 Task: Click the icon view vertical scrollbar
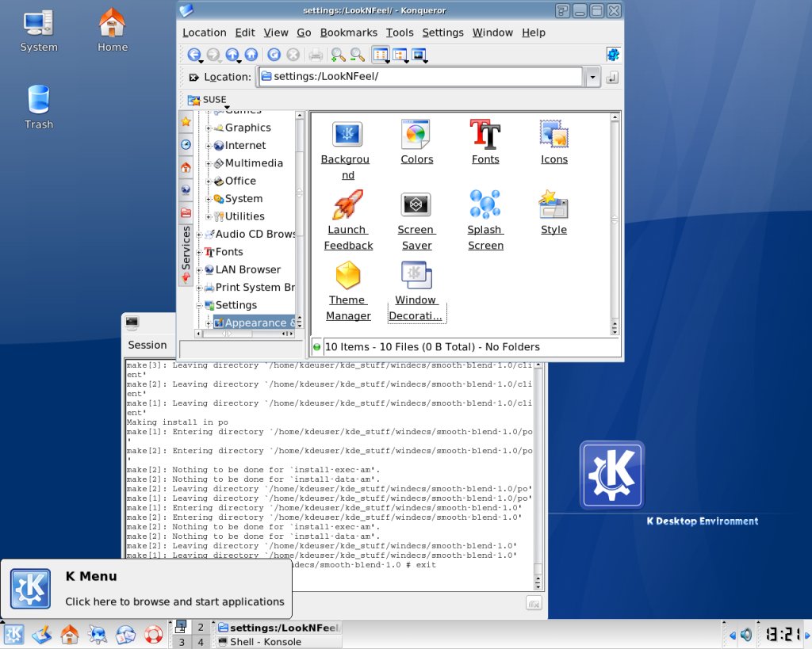pos(615,223)
